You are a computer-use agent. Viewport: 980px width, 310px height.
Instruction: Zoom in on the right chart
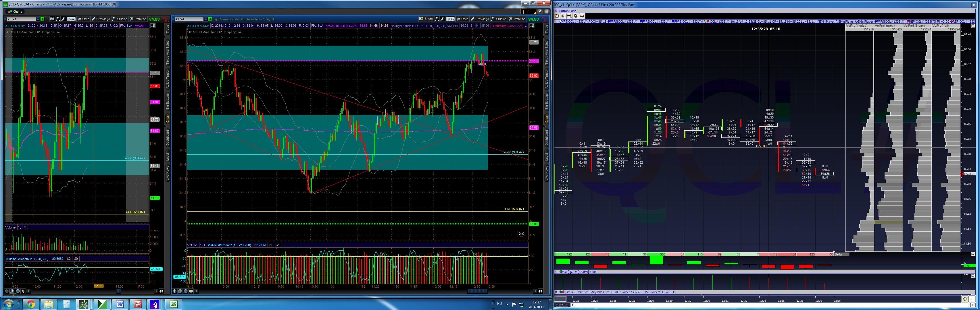point(180,291)
